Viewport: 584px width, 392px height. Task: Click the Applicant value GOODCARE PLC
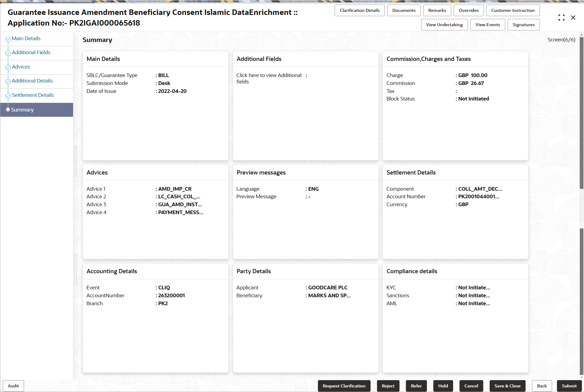pyautogui.click(x=328, y=288)
